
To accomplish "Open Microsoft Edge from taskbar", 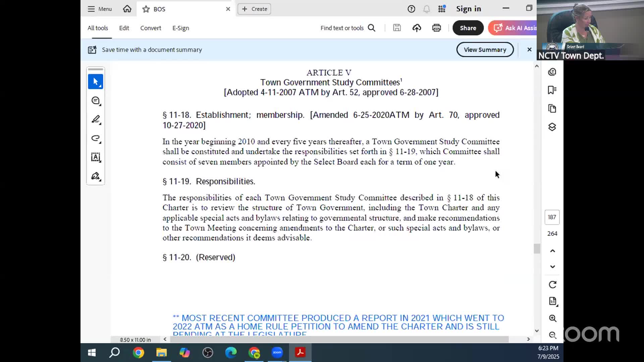I will pyautogui.click(x=231, y=353).
